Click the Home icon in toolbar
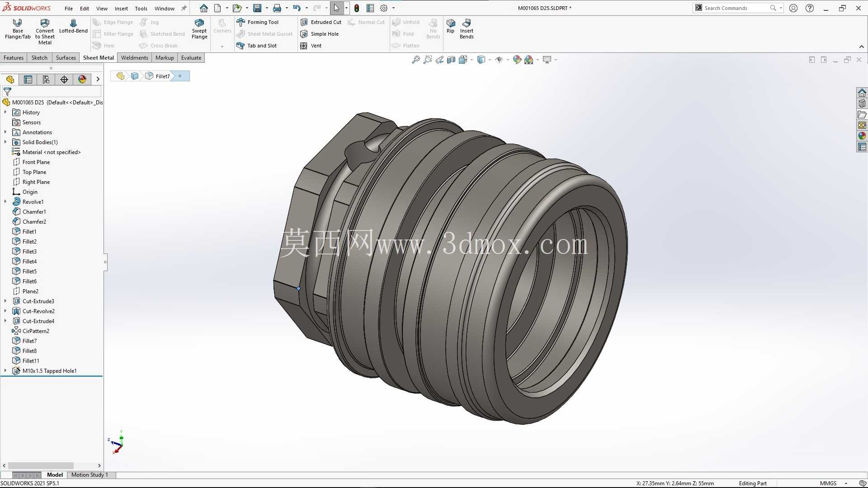The image size is (868, 488). [x=204, y=8]
